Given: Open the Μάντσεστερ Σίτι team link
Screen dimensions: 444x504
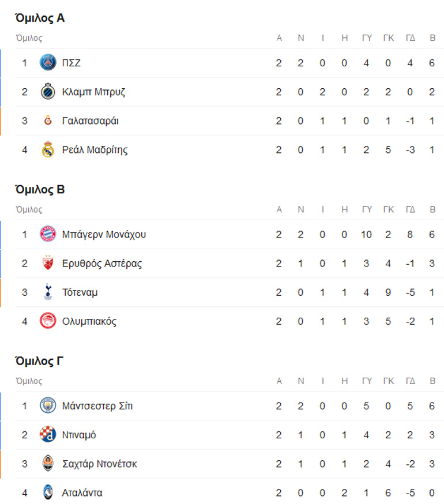Looking at the screenshot, I should pos(97,406).
